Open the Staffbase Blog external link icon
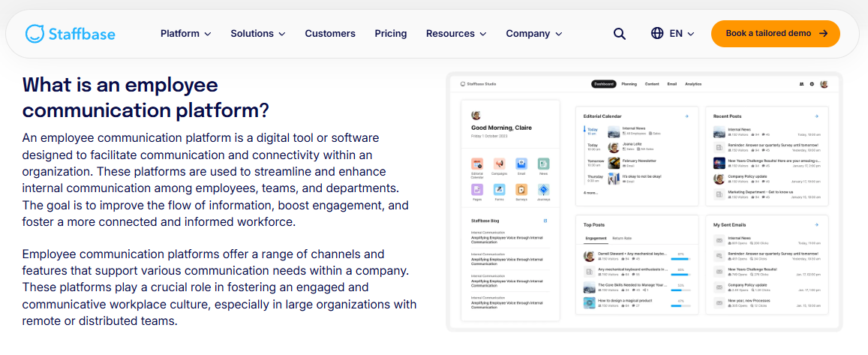 [x=545, y=221]
